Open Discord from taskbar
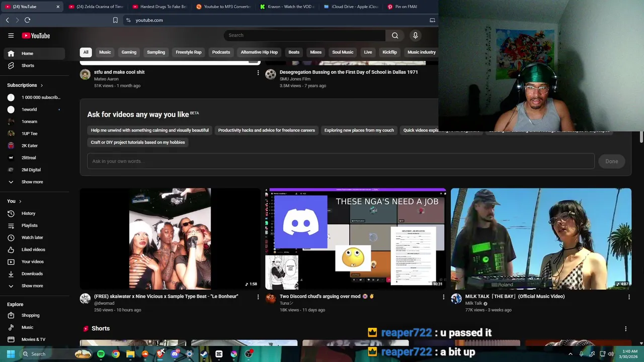644x362 pixels. (x=175, y=354)
